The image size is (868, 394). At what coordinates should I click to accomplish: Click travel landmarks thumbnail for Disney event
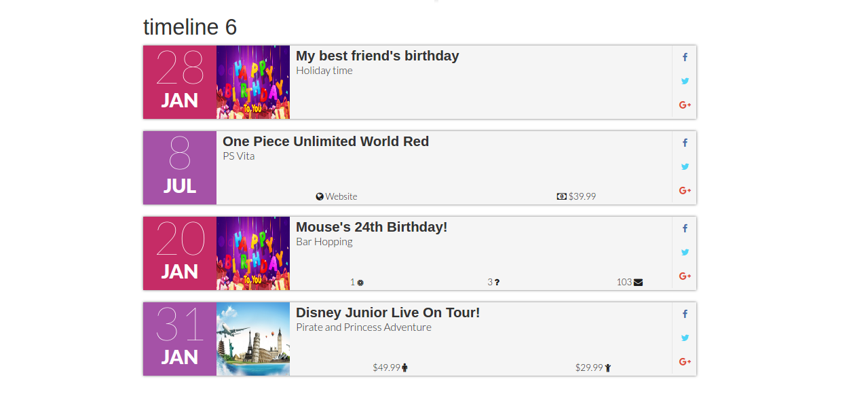coord(253,339)
